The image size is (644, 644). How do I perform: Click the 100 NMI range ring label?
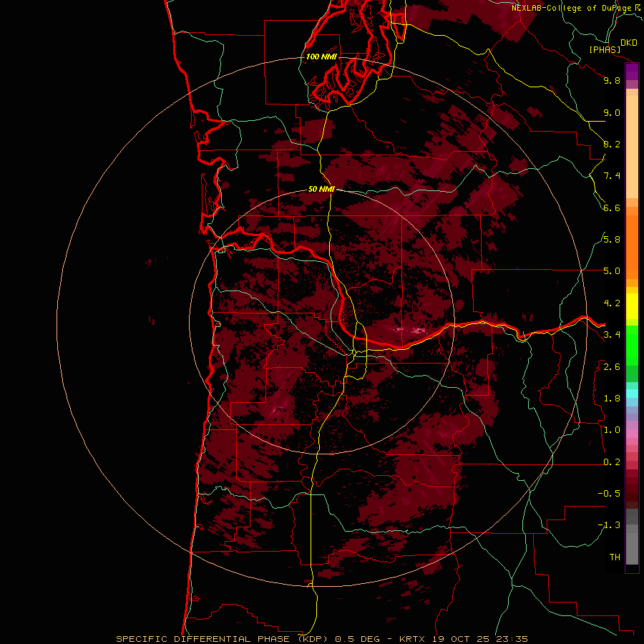point(321,57)
